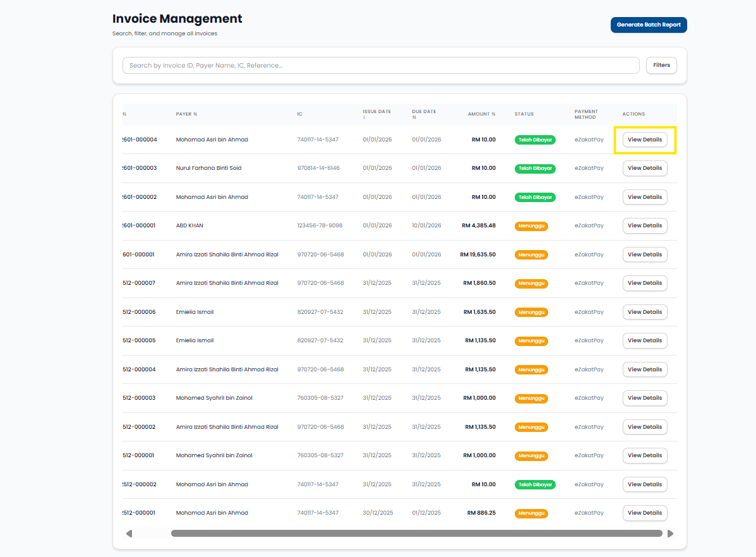Viewport: 756px width, 557px height.
Task: Click the Due Date sort icon
Action: pos(414,117)
